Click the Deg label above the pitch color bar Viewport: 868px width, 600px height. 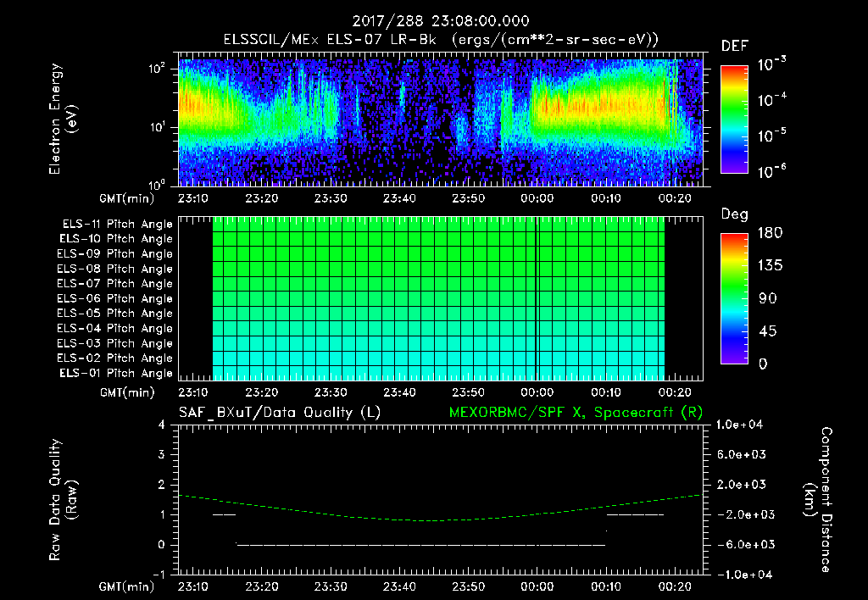(x=735, y=214)
